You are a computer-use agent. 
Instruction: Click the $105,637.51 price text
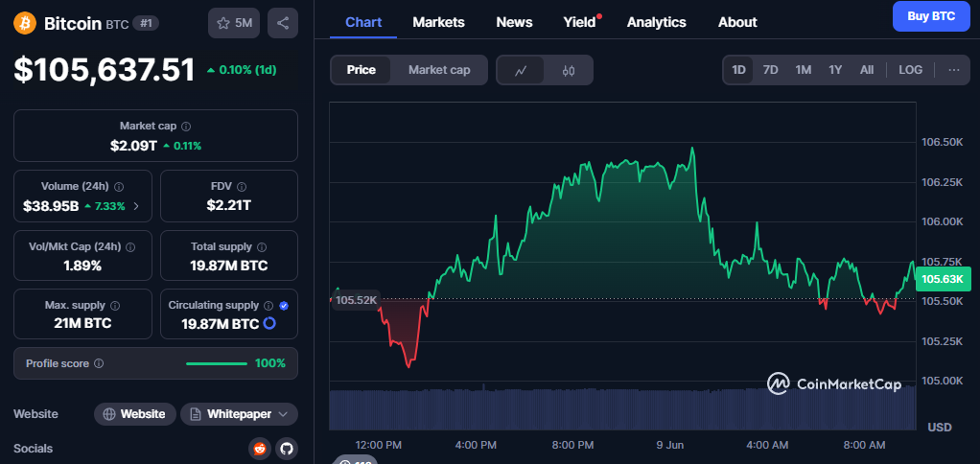click(105, 70)
